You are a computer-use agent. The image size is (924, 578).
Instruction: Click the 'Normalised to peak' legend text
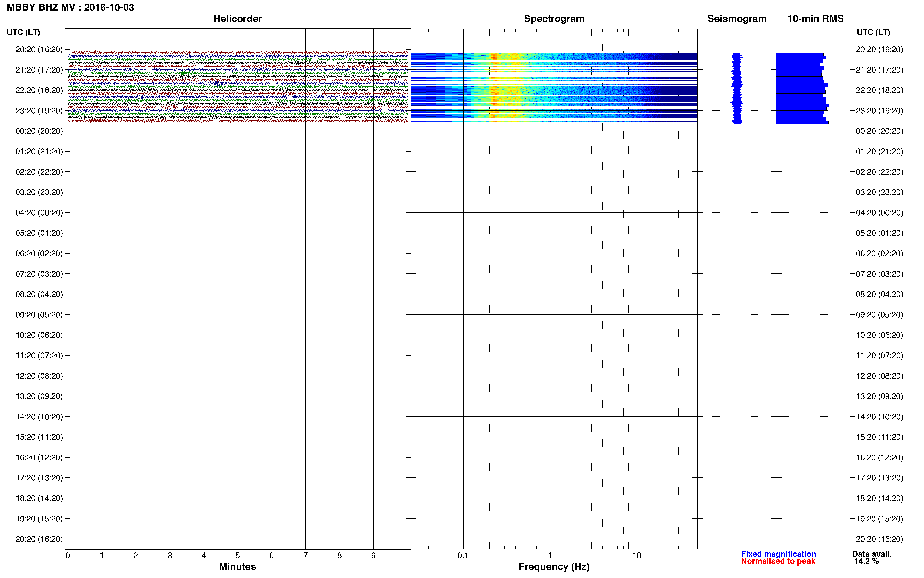[x=778, y=561]
